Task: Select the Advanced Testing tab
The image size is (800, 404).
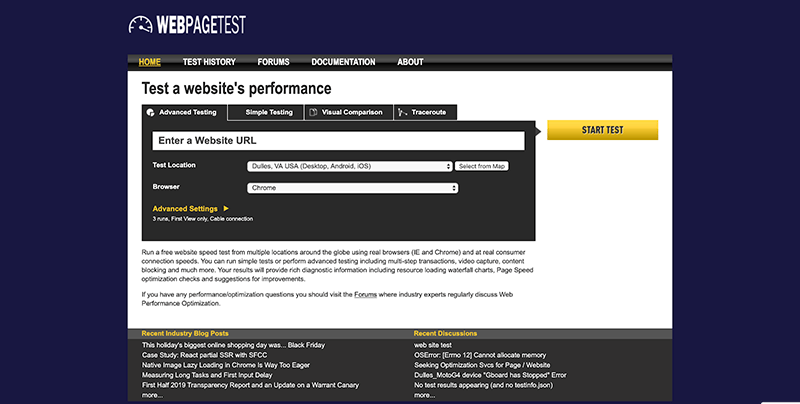Action: pos(185,112)
